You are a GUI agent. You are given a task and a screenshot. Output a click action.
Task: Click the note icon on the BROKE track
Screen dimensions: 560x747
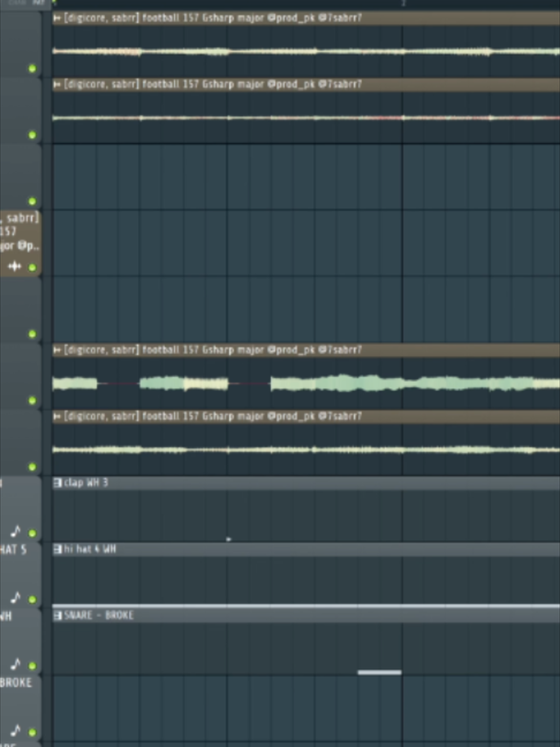click(16, 730)
